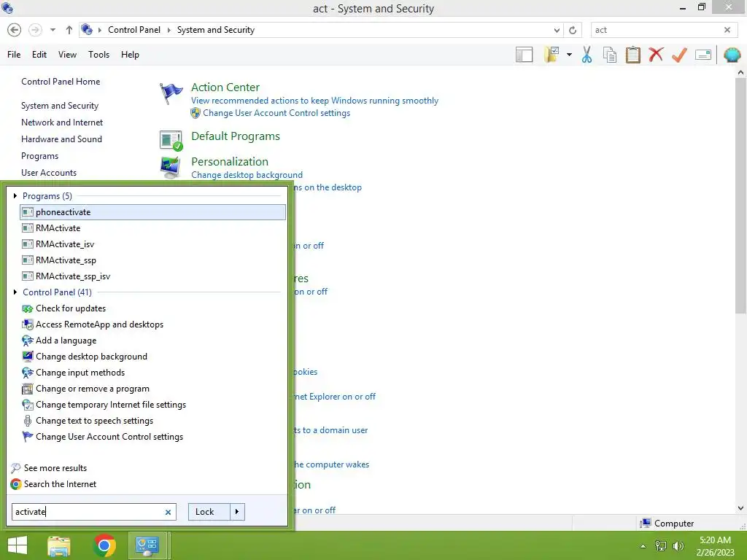
Task: Open Change or remove a program result
Action: 153,389
